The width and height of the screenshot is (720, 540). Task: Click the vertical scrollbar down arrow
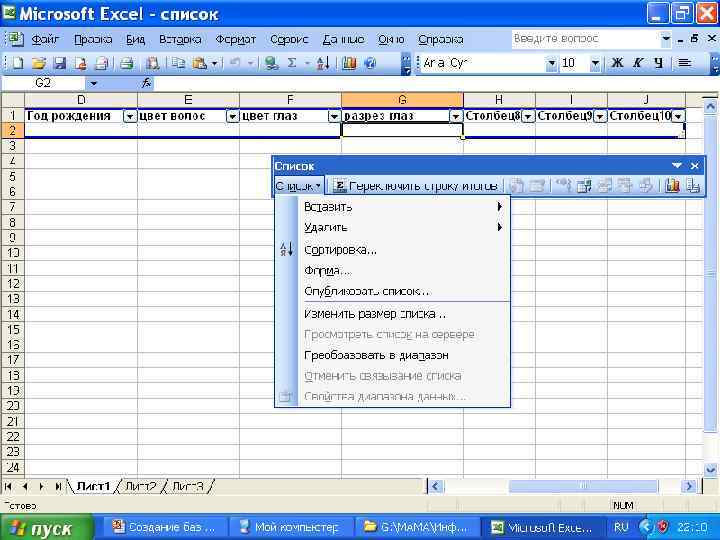[710, 470]
